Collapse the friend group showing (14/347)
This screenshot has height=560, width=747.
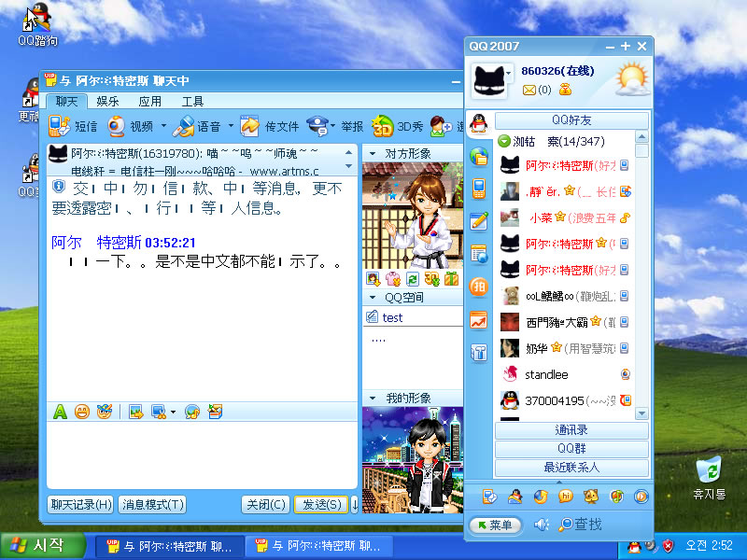pyautogui.click(x=504, y=141)
